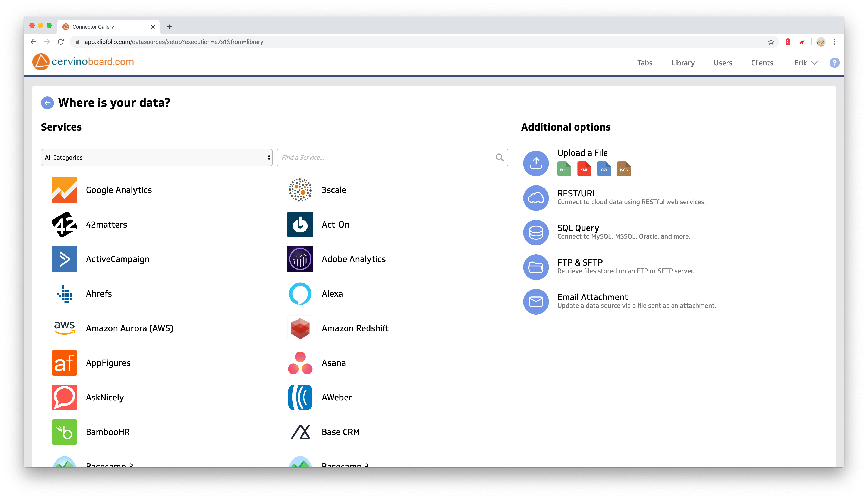Viewport: 868px width, 499px height.
Task: Expand the Erik user menu
Action: point(806,63)
